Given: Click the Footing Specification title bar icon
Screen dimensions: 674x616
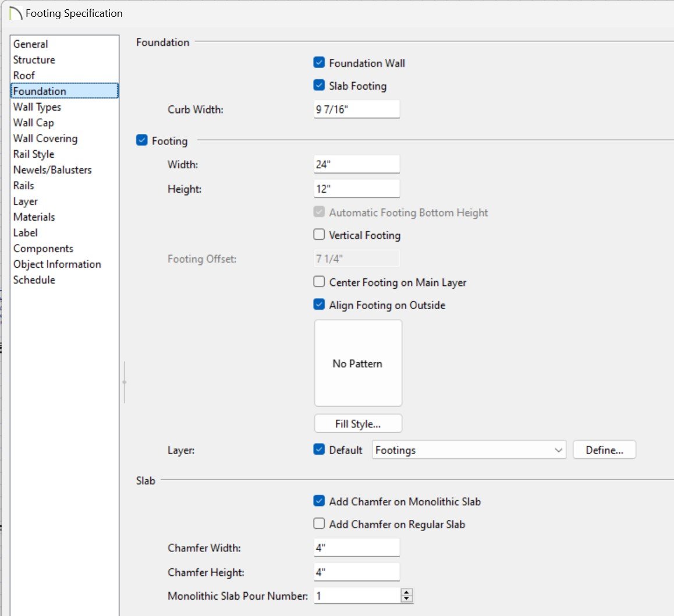Looking at the screenshot, I should (16, 13).
